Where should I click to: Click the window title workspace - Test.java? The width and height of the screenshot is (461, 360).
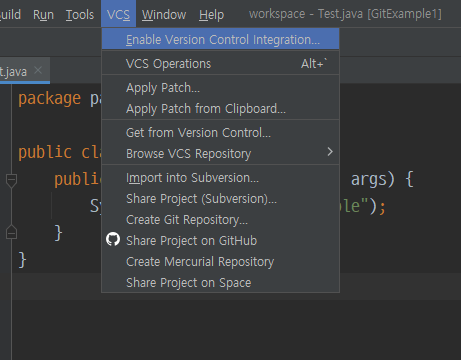345,14
